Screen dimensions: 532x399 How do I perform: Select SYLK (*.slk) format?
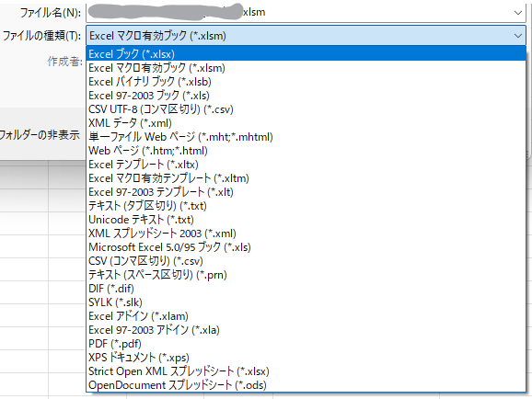coord(306,302)
